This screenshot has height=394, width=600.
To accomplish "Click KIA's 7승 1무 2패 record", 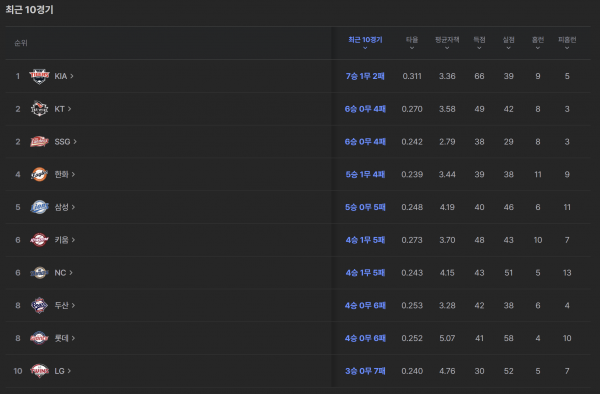I will [x=365, y=76].
